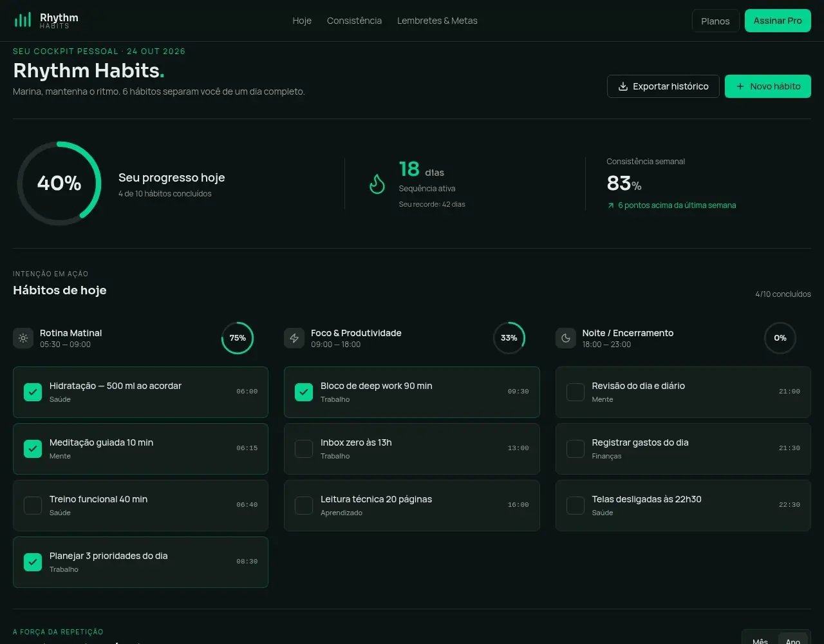Mark Inbox zero às 13h as done
824x644 pixels.
304,449
